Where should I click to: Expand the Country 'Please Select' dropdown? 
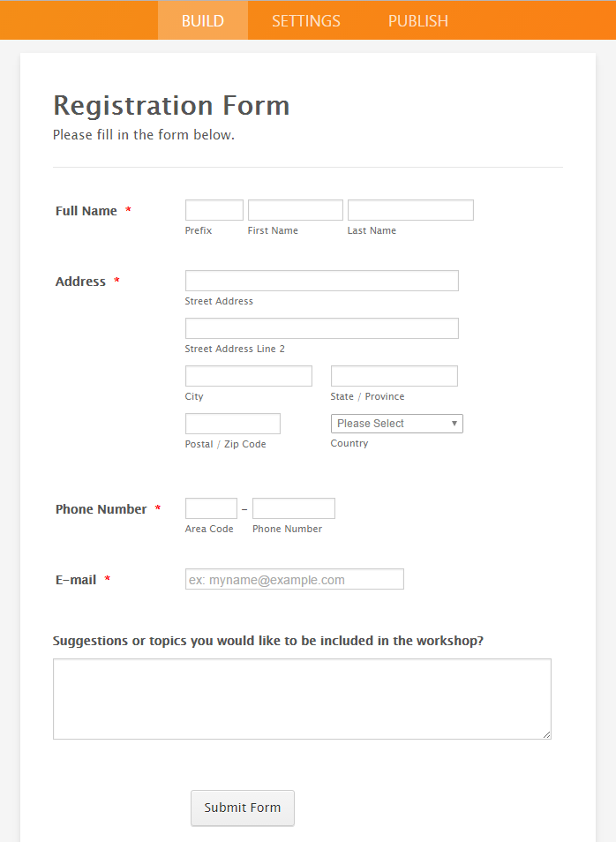tap(396, 424)
